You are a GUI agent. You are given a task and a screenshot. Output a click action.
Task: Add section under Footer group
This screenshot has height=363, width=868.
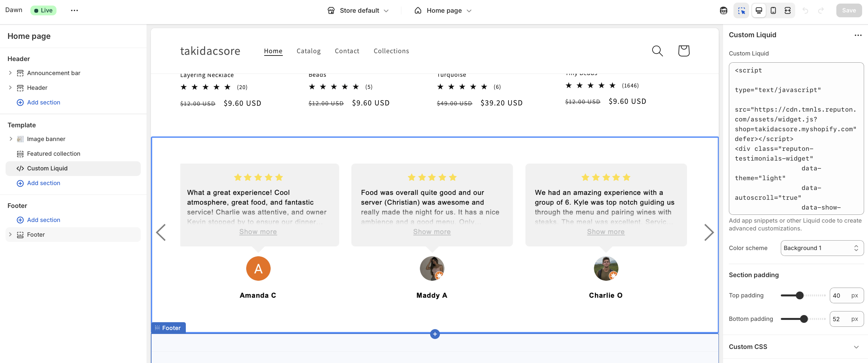(x=39, y=220)
